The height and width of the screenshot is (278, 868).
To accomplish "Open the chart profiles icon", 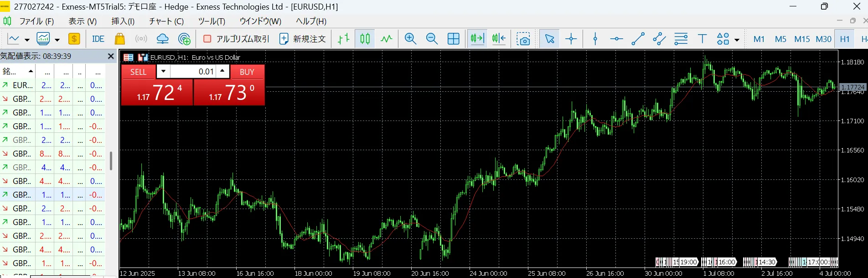I will 43,39.
